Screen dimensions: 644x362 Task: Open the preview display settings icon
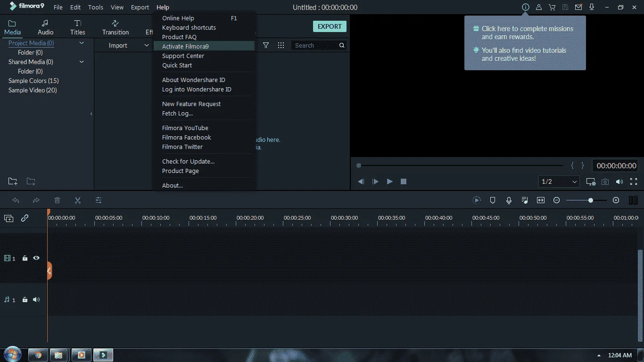[x=591, y=181]
